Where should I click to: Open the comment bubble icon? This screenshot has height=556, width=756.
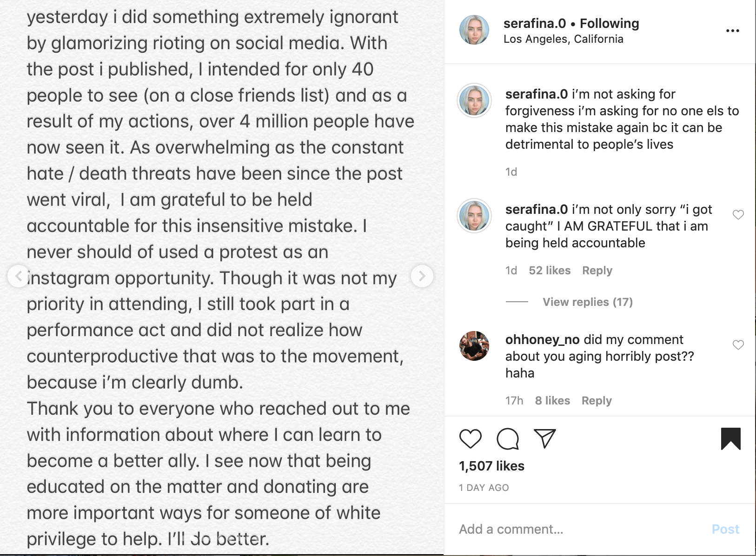(507, 438)
